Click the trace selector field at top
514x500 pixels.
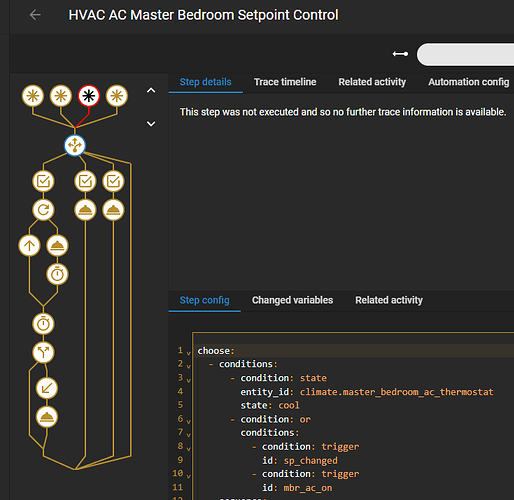pos(465,54)
